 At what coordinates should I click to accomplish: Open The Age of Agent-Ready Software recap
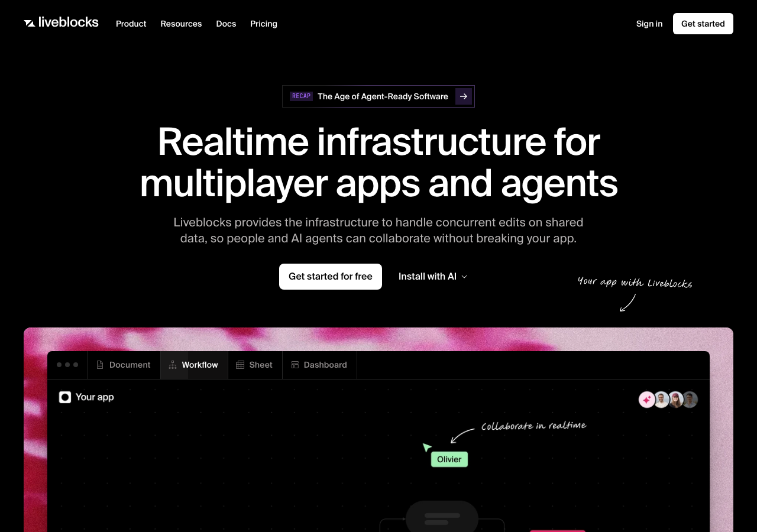tap(378, 96)
